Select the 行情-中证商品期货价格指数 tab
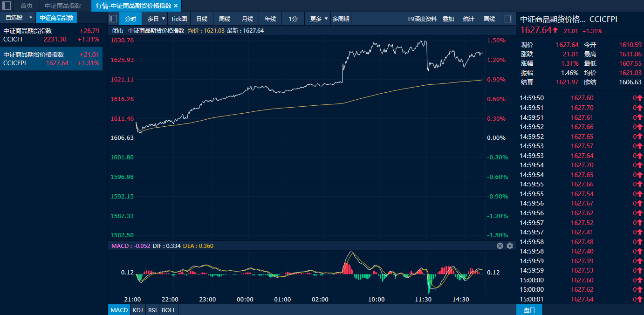Viewport: 644px width, 315px height. click(133, 6)
